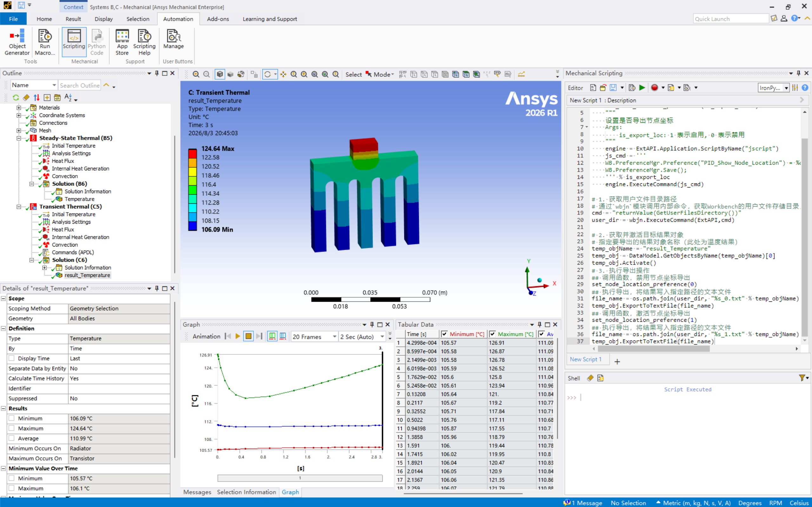The image size is (812, 507).
Task: Switch to the Messages tab
Action: coord(197,492)
